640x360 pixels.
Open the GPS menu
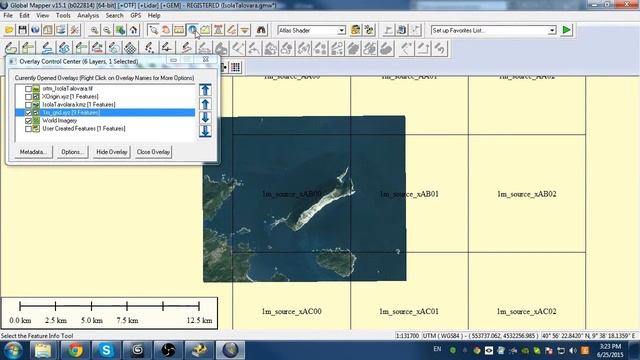coord(136,16)
